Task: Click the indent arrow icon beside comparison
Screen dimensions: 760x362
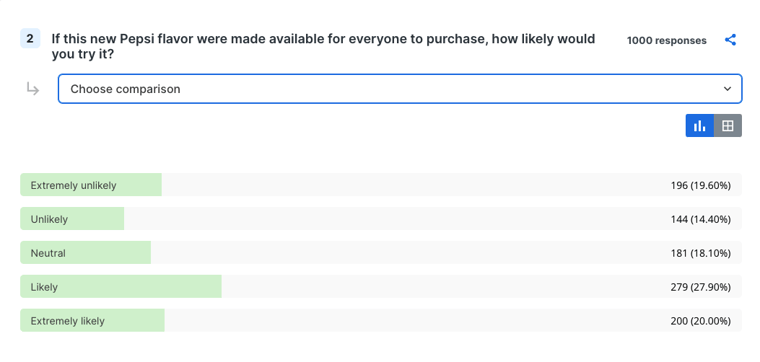Action: pos(32,89)
